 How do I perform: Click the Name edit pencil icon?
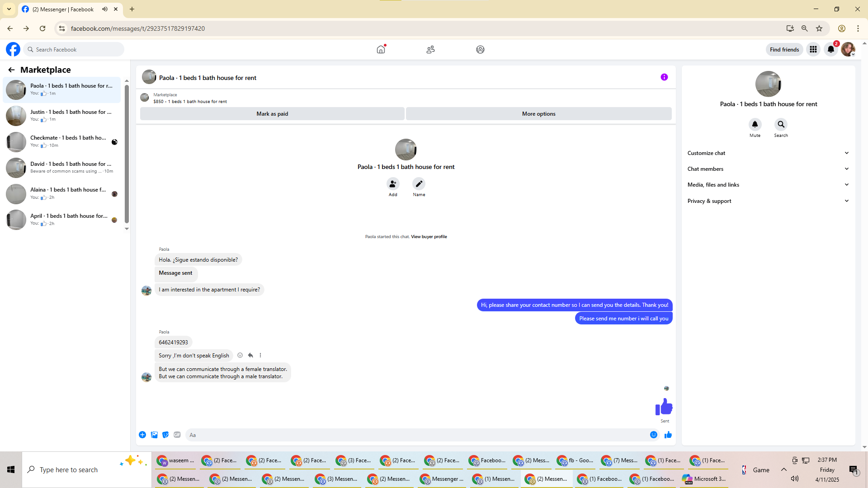point(419,184)
